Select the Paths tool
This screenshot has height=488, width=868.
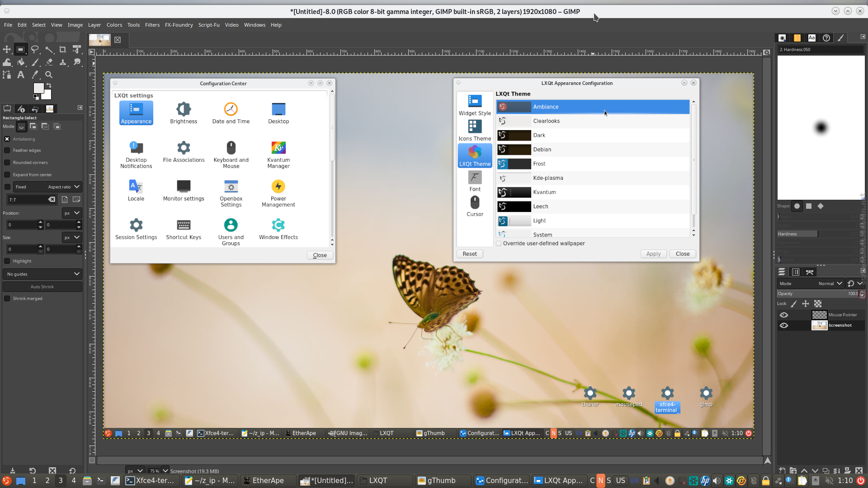coord(7,75)
